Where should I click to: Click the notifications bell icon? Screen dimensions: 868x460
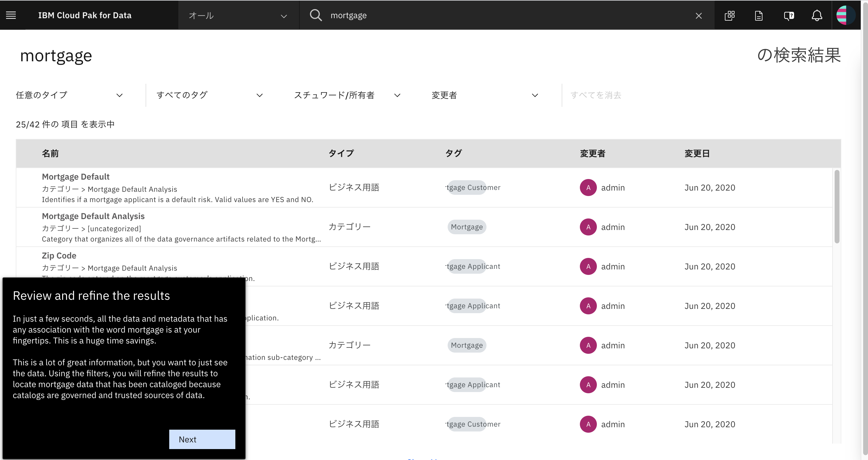point(817,15)
